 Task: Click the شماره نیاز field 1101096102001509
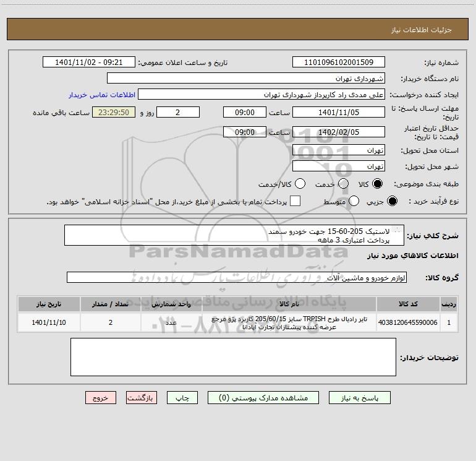pos(339,62)
